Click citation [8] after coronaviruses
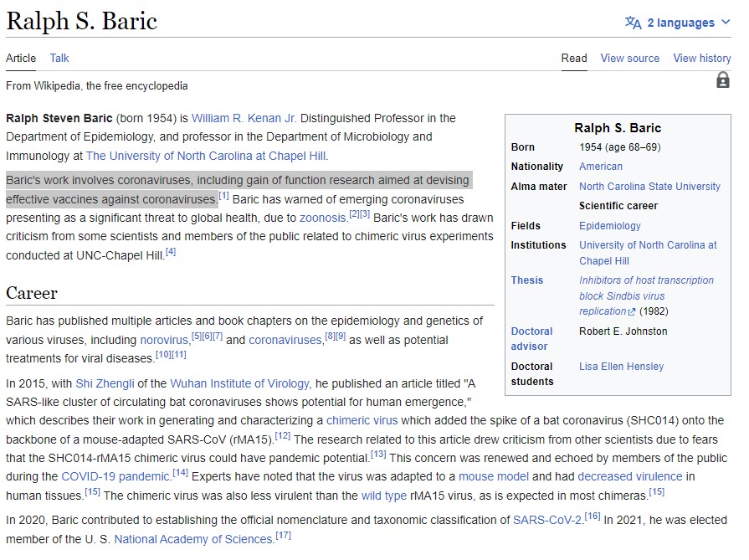This screenshot has width=749, height=560. [x=330, y=336]
